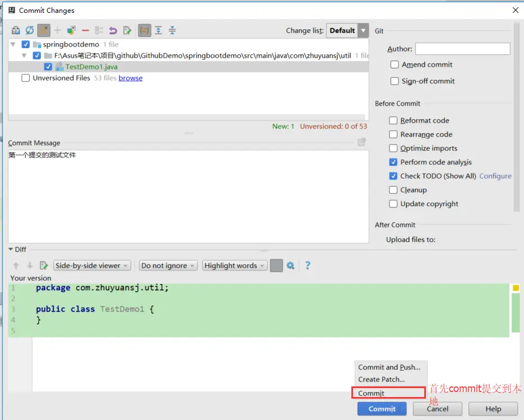524x420 pixels.
Task: Toggle the Group by Directory icon
Action: (145, 30)
